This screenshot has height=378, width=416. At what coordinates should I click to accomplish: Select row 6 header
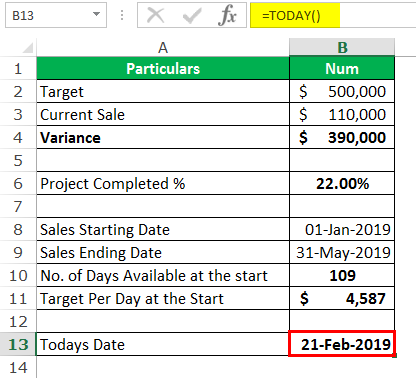click(18, 183)
